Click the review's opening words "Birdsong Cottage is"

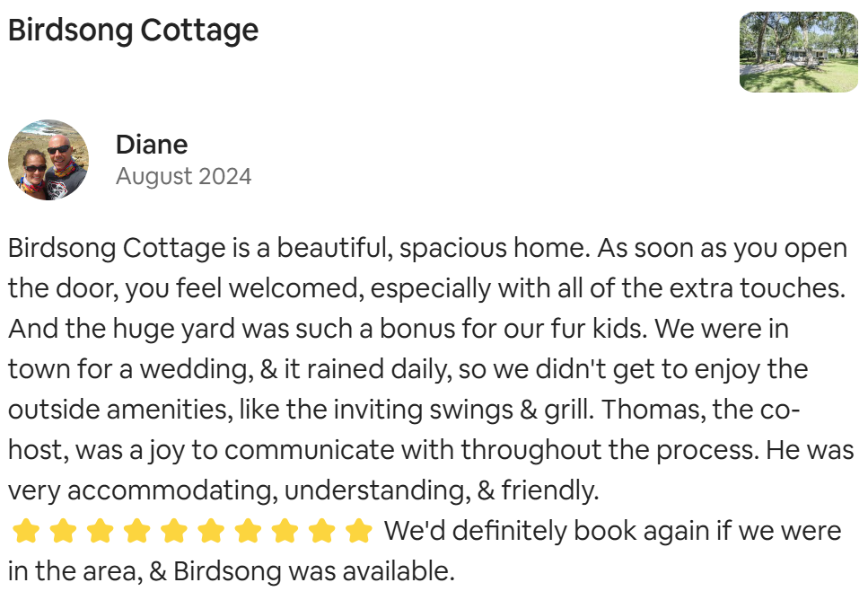click(x=129, y=248)
